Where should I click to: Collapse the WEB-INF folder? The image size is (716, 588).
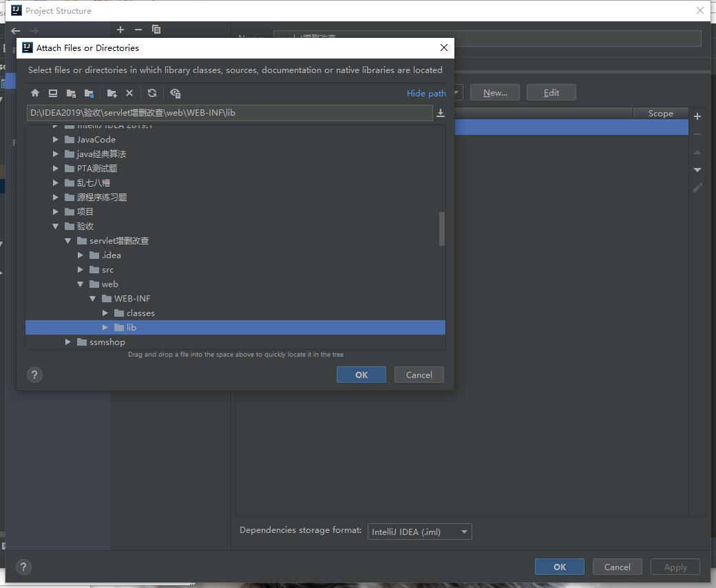(93, 299)
